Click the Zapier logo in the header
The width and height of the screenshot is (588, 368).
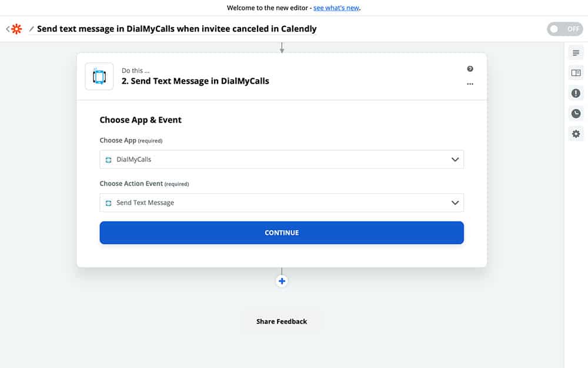pyautogui.click(x=16, y=29)
